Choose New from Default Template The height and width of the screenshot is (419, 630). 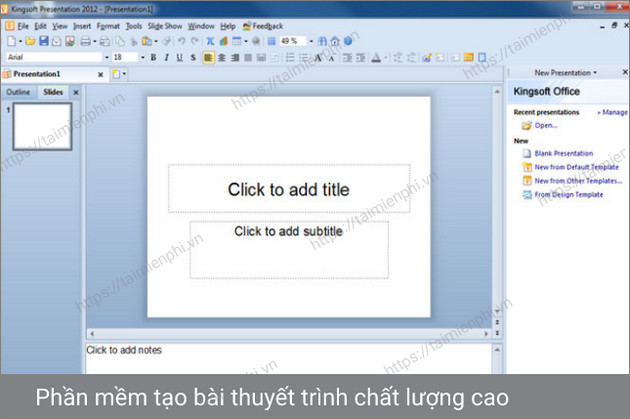[577, 167]
